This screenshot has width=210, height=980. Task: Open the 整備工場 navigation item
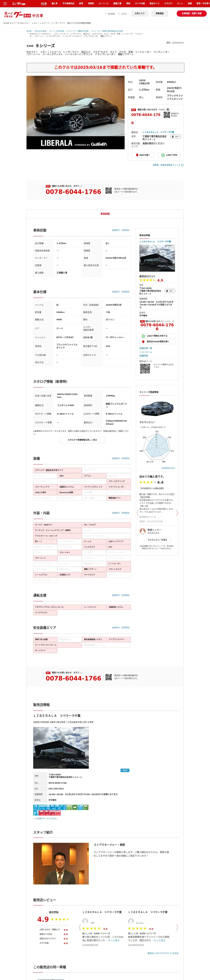pos(117,3)
